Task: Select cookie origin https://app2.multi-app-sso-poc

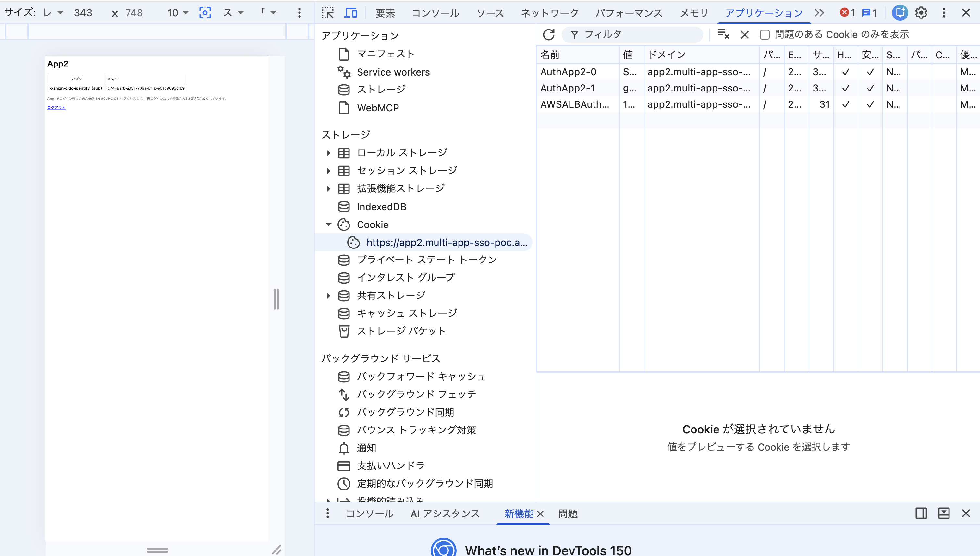Action: [x=423, y=243]
